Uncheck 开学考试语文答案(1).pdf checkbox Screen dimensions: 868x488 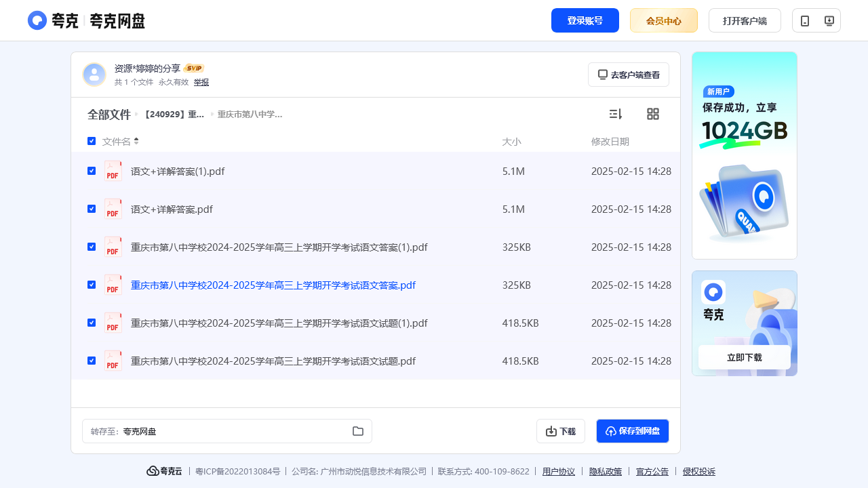coord(92,247)
